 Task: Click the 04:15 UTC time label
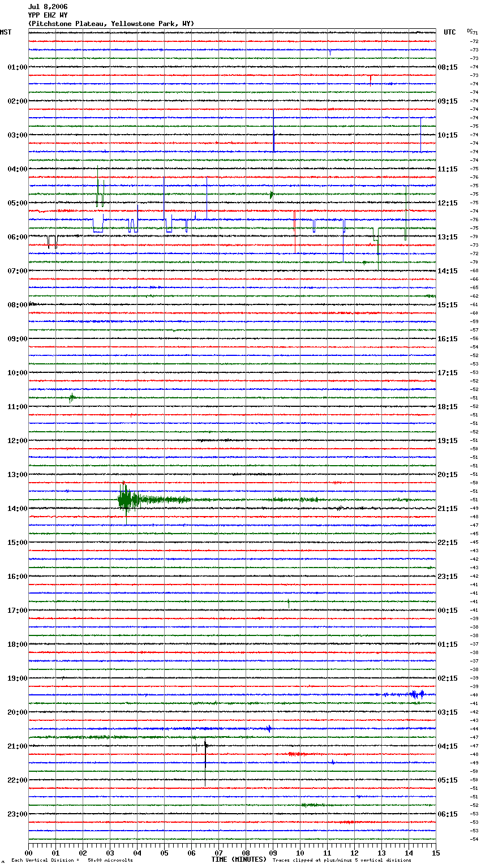(x=448, y=746)
